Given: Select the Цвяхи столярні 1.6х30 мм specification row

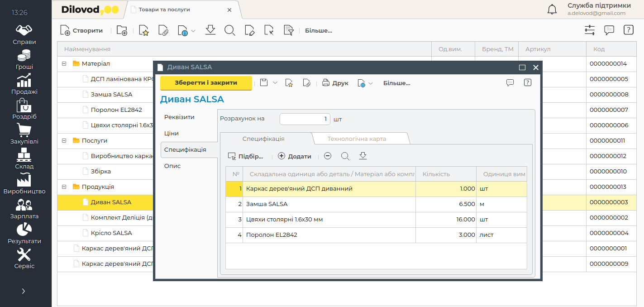Looking at the screenshot, I should point(376,220).
